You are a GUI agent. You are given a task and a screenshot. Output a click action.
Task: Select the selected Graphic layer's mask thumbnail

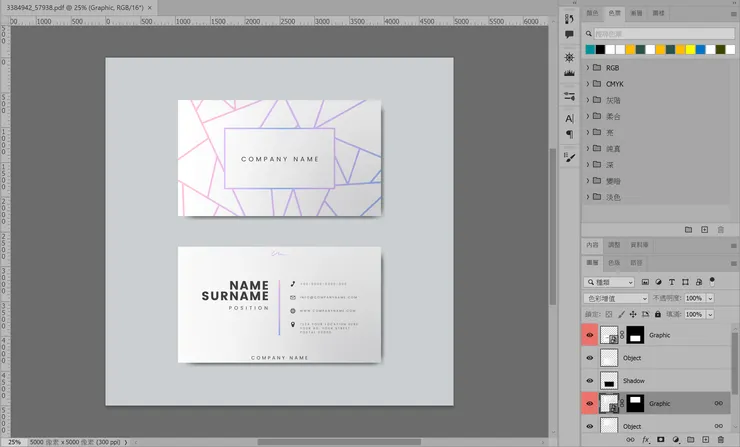[634, 403]
